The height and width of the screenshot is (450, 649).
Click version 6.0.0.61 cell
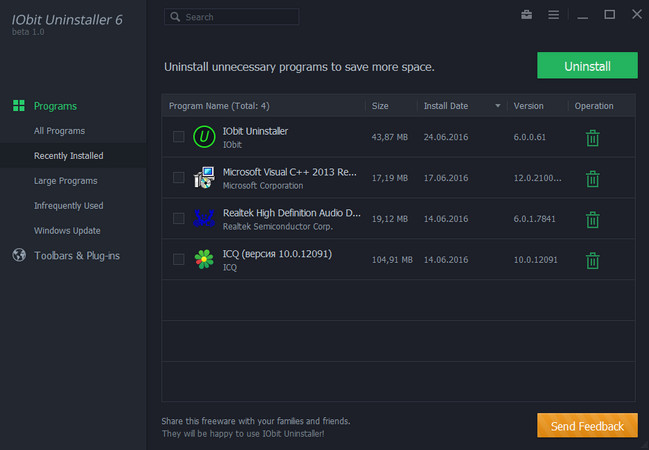coord(529,137)
